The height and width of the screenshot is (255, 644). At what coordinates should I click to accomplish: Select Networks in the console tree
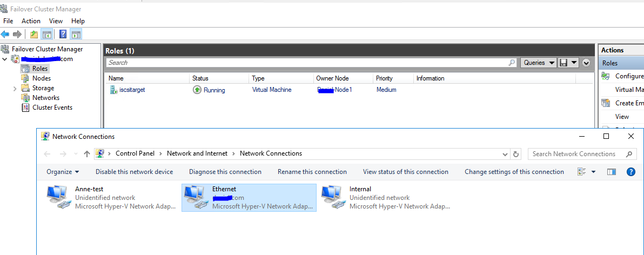[x=45, y=98]
